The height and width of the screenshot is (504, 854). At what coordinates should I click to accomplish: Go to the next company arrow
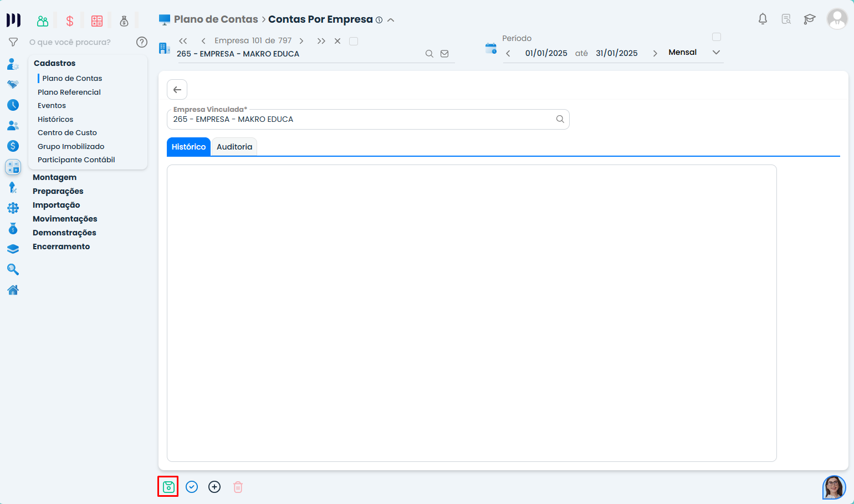pos(301,41)
